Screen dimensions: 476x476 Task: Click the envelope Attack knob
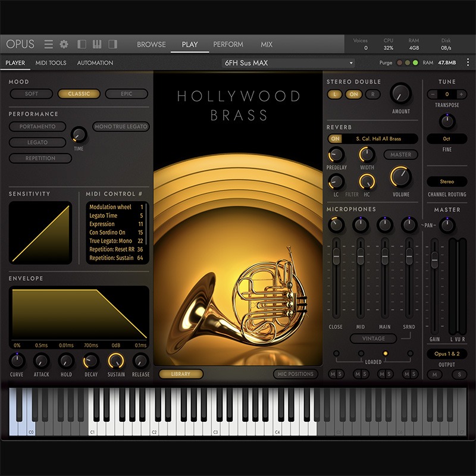(41, 361)
